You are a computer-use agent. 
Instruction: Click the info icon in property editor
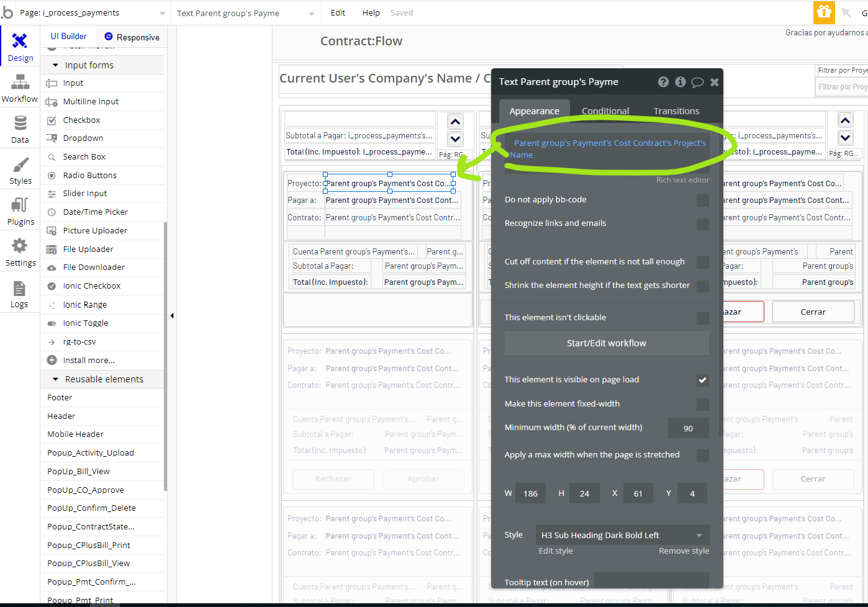click(x=680, y=82)
